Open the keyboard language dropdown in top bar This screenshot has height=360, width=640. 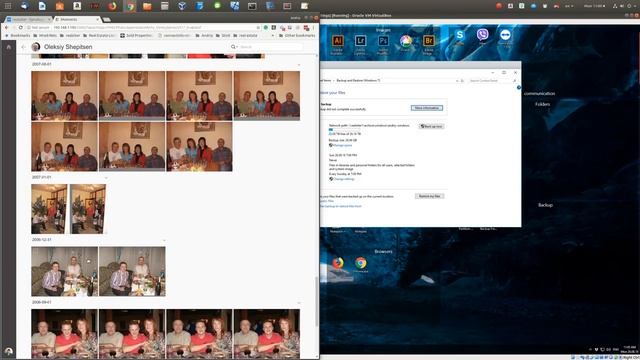click(x=569, y=6)
